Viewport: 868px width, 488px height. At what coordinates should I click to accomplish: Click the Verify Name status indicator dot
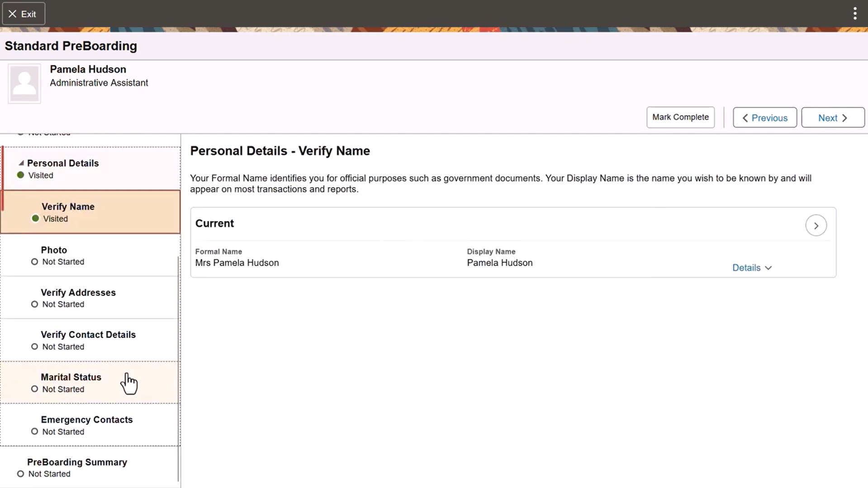pos(35,218)
